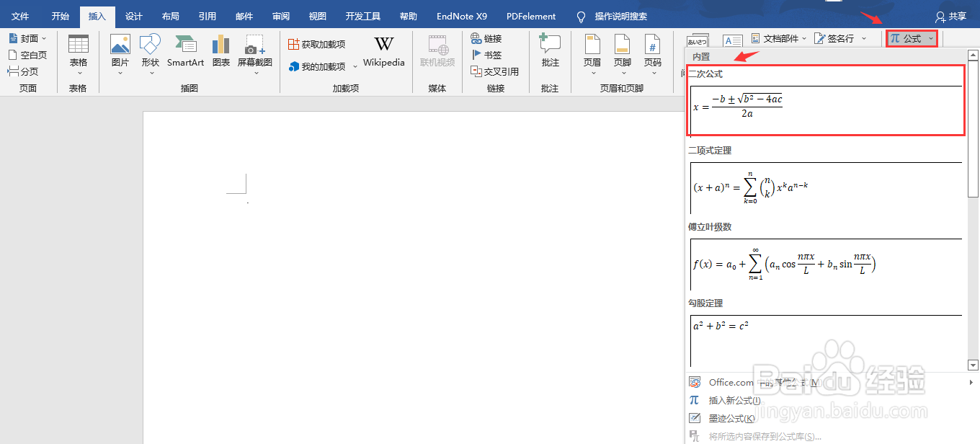Screen dimensions: 980x444
Task: Insert a bookmark (书签)
Action: point(486,55)
